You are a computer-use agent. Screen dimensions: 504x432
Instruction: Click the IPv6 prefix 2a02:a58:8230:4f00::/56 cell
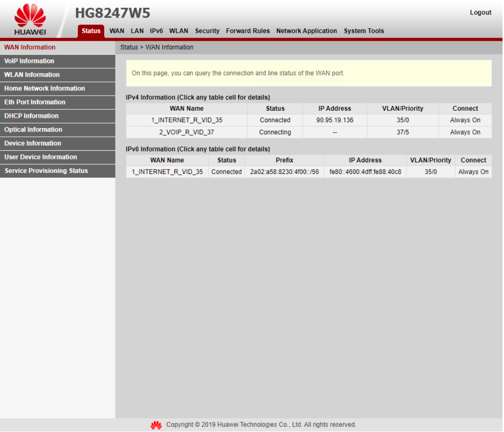click(284, 172)
